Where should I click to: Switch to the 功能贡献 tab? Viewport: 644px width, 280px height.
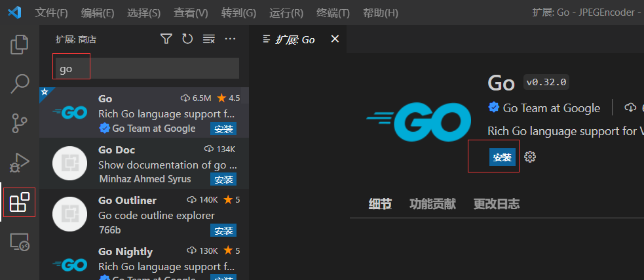coord(432,204)
